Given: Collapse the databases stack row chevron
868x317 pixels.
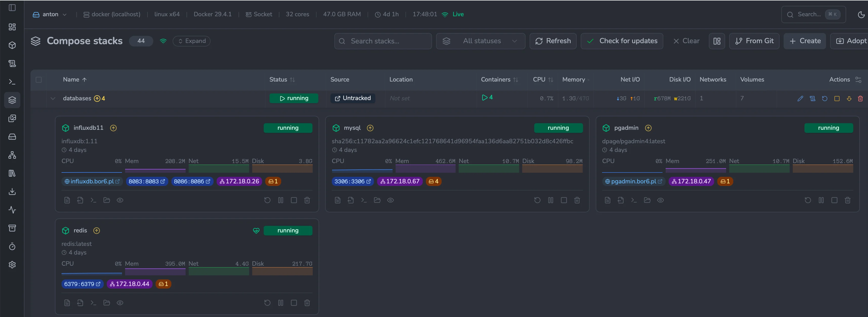Looking at the screenshot, I should coord(53,99).
